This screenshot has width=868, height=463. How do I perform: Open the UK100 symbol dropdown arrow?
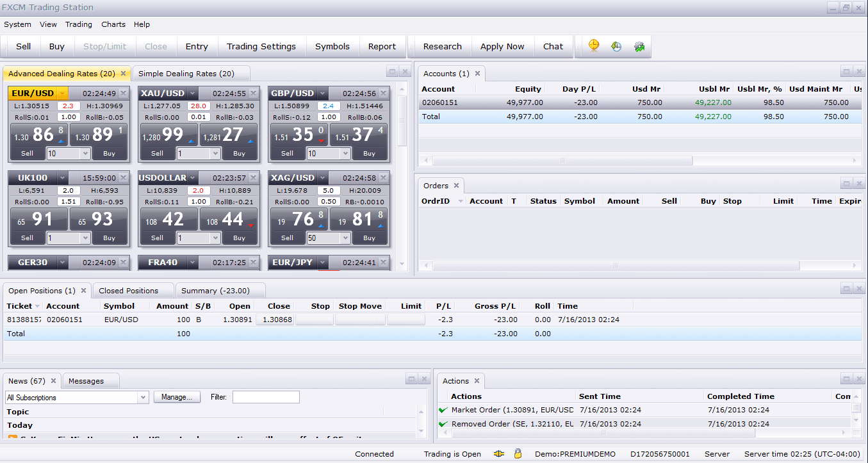tap(62, 178)
